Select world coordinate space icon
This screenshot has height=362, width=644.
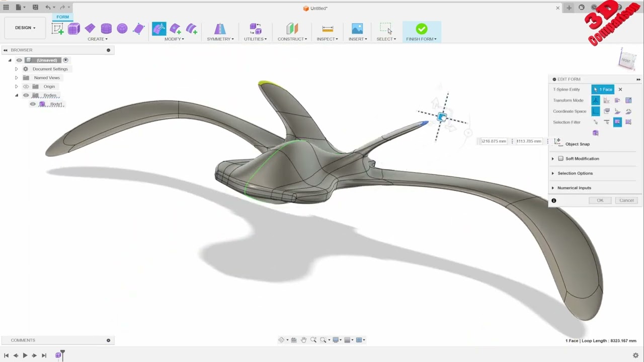click(596, 111)
